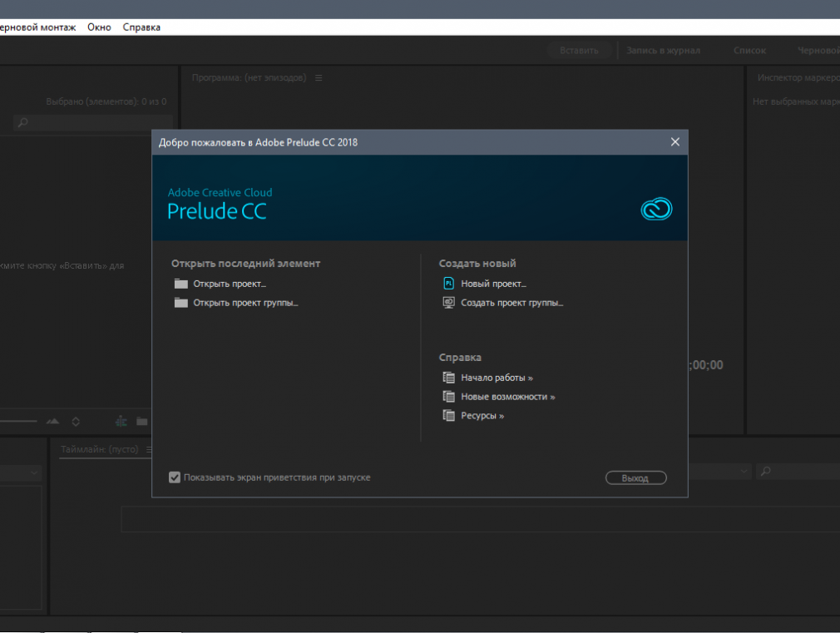Click the thumbnail zoom slider in the project panel

coord(18,421)
